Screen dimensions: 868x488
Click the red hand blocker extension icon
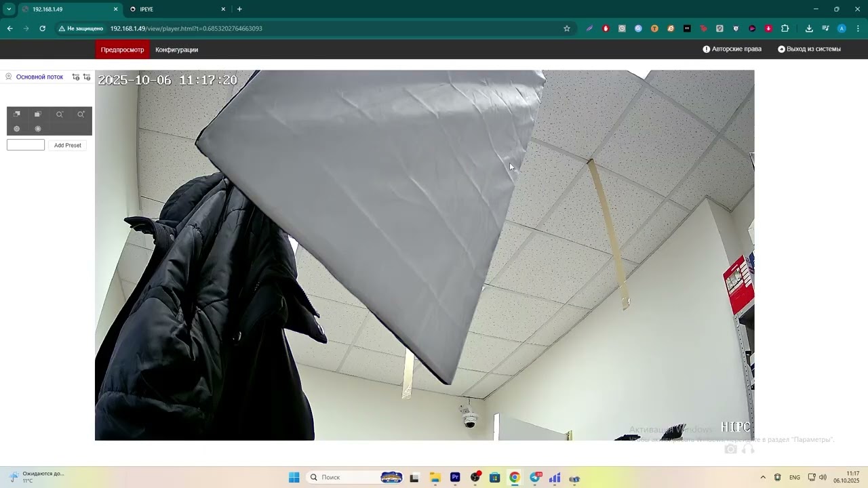606,28
